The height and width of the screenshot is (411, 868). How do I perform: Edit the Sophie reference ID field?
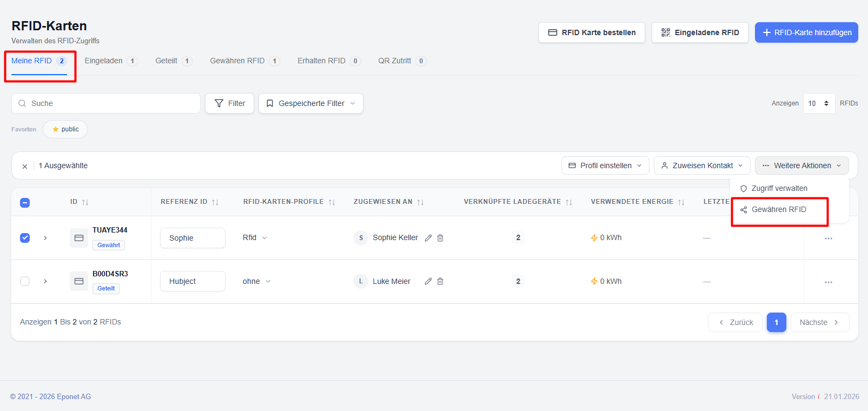(x=193, y=238)
